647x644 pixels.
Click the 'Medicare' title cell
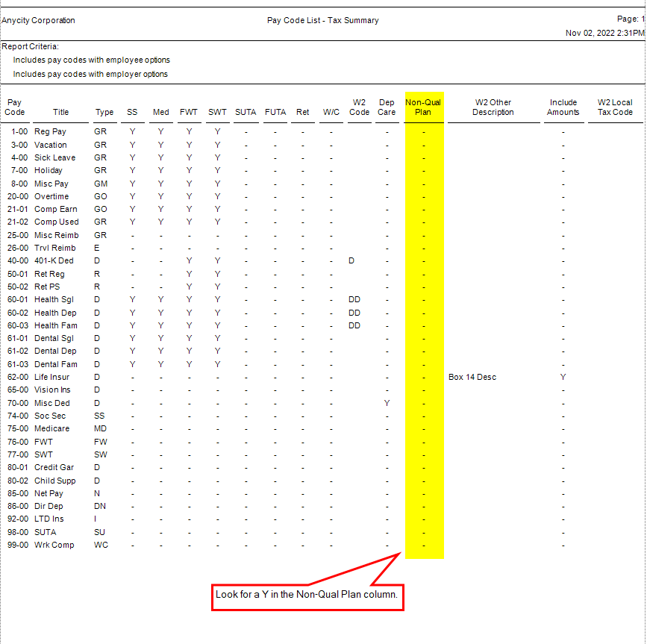pos(52,428)
